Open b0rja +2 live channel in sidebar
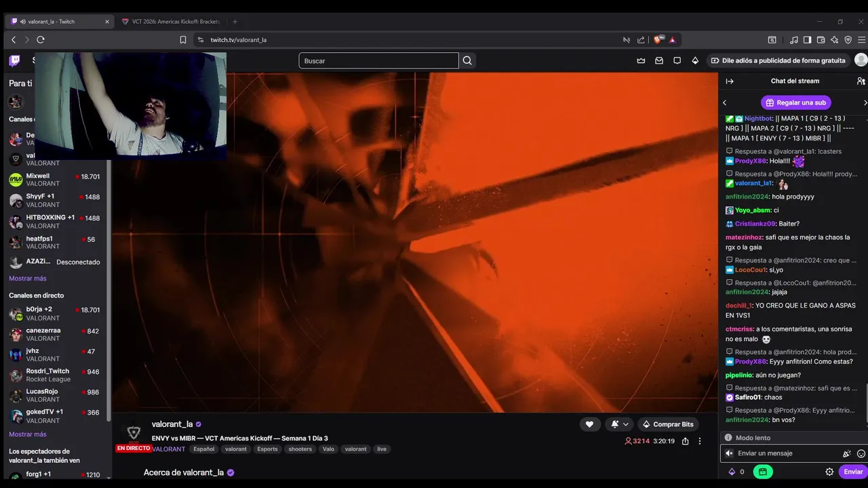 54,314
